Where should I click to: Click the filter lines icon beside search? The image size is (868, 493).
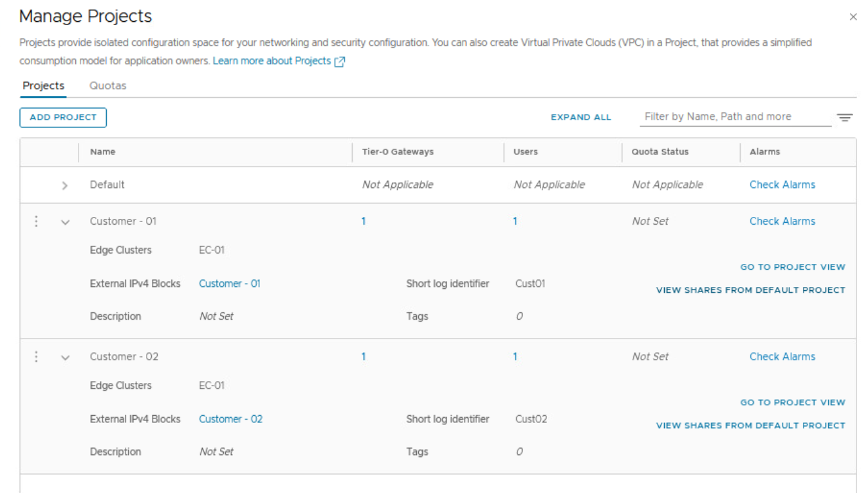click(844, 118)
